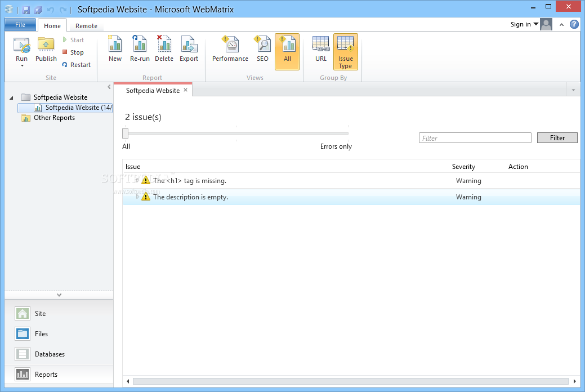Open the Files workspace
The image size is (585, 392).
click(59, 333)
